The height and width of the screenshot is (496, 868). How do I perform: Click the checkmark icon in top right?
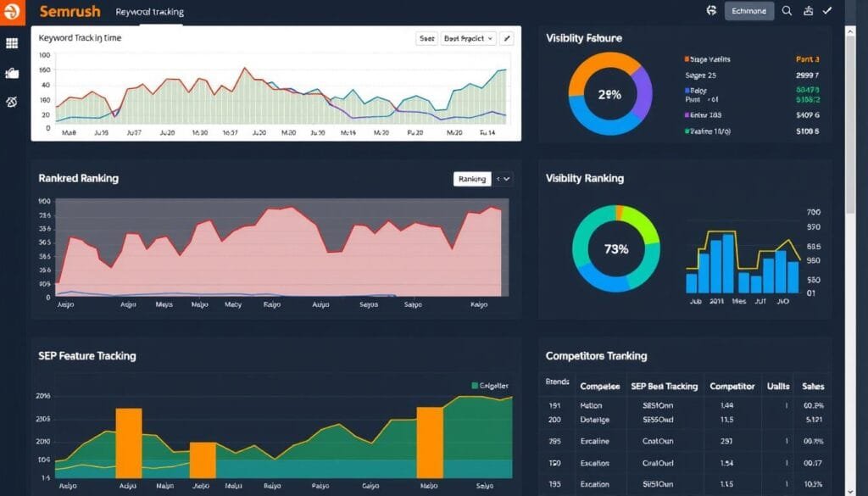[x=828, y=11]
